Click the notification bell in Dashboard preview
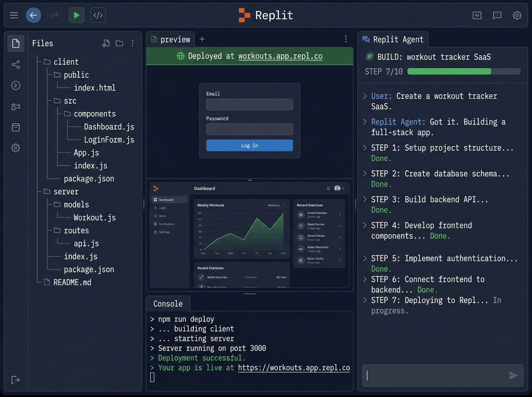 tap(329, 188)
